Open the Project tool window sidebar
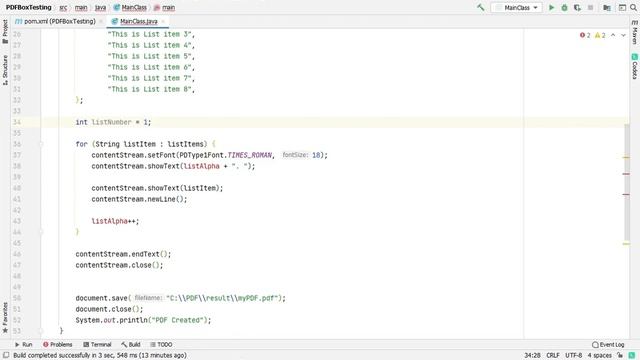The width and height of the screenshot is (640, 360). (x=5, y=31)
